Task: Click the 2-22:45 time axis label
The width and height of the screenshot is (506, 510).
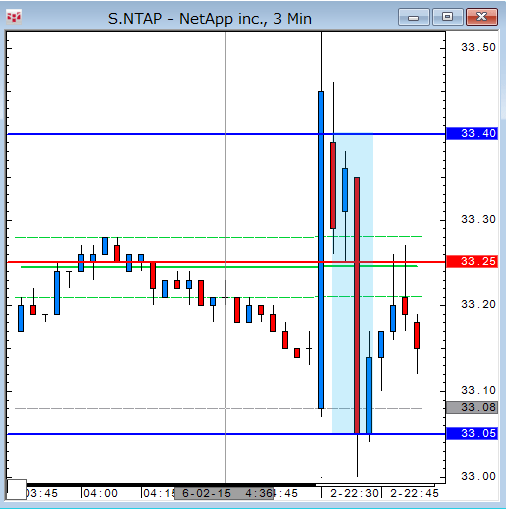Action: pos(414,493)
